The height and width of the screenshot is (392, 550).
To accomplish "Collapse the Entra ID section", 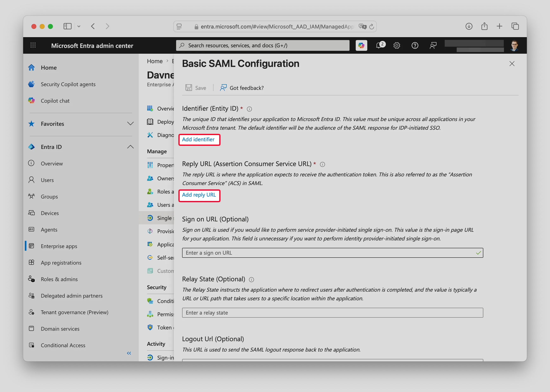I will (x=130, y=147).
